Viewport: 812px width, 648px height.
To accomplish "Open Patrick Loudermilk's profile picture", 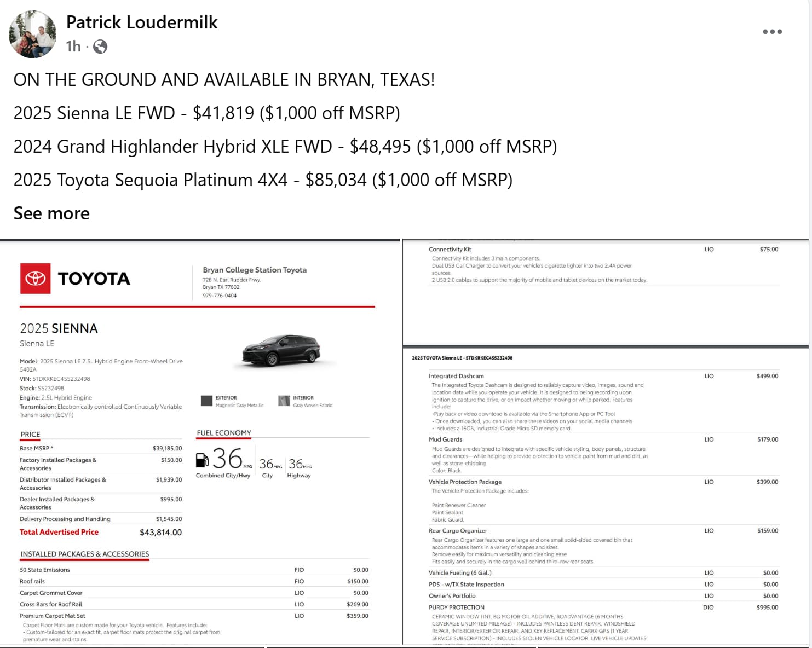I will click(x=33, y=34).
